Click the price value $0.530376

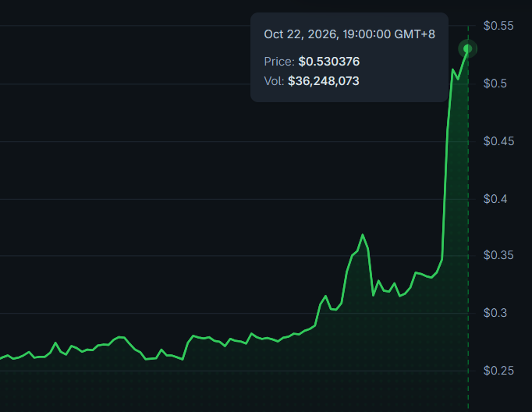pyautogui.click(x=328, y=62)
